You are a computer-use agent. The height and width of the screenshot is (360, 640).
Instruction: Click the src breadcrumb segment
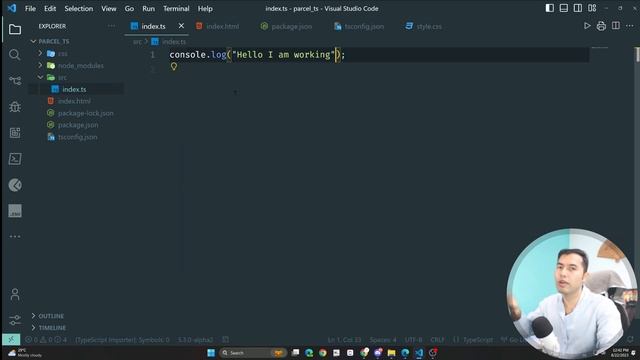[137, 42]
